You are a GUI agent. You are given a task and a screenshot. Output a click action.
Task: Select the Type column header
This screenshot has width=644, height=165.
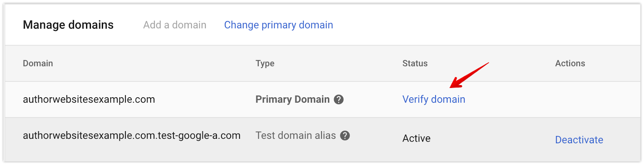coord(265,63)
